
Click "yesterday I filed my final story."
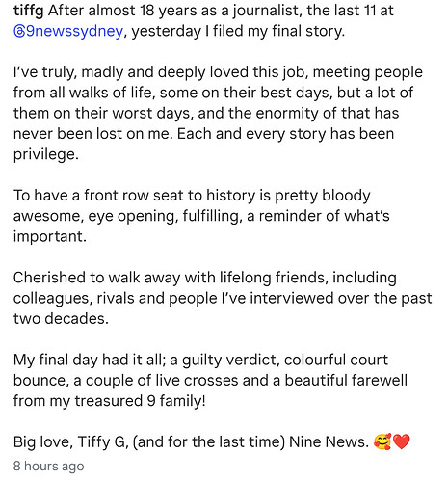click(x=238, y=31)
